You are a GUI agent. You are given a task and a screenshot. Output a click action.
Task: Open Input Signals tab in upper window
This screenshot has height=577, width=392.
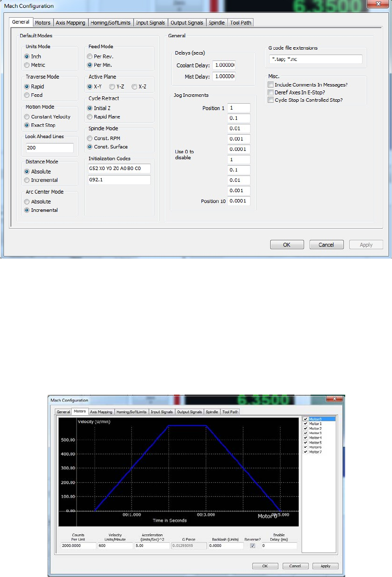(x=151, y=23)
